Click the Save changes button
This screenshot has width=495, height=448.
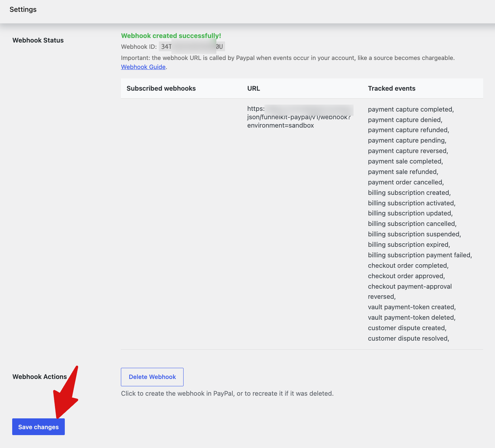click(39, 427)
